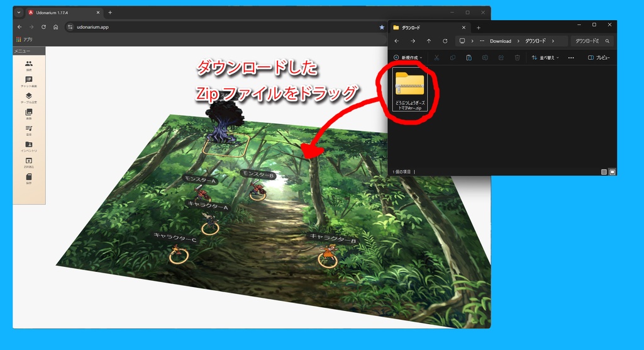This screenshot has width=644, height=350.
Task: Reload the Udonarium page
Action: point(43,26)
